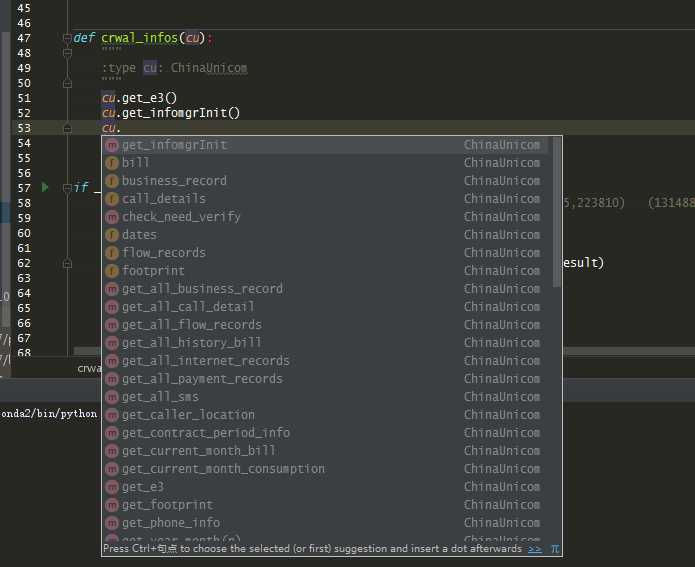Select get_contract_period_info suggestion
Screen dimensions: 695x567
coord(325,433)
